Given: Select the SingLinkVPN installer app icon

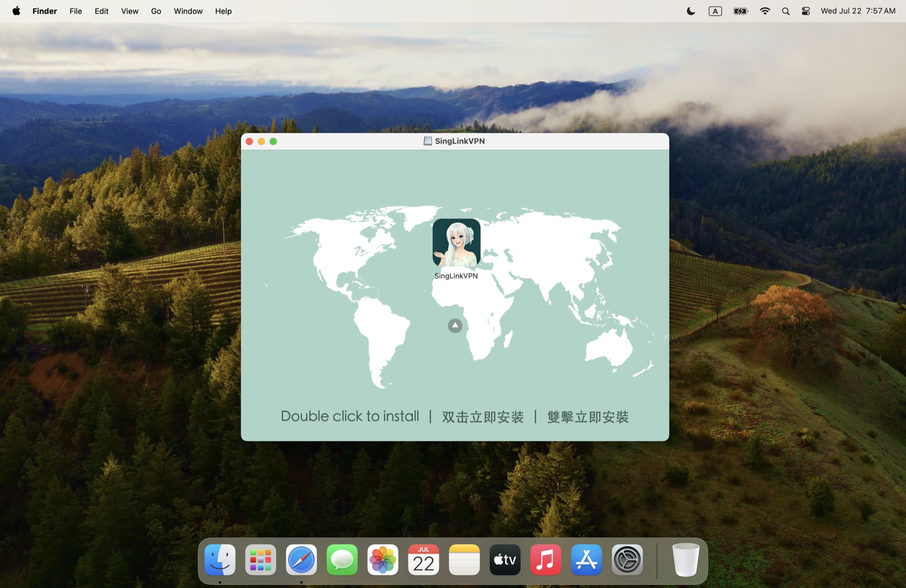Looking at the screenshot, I should point(456,243).
